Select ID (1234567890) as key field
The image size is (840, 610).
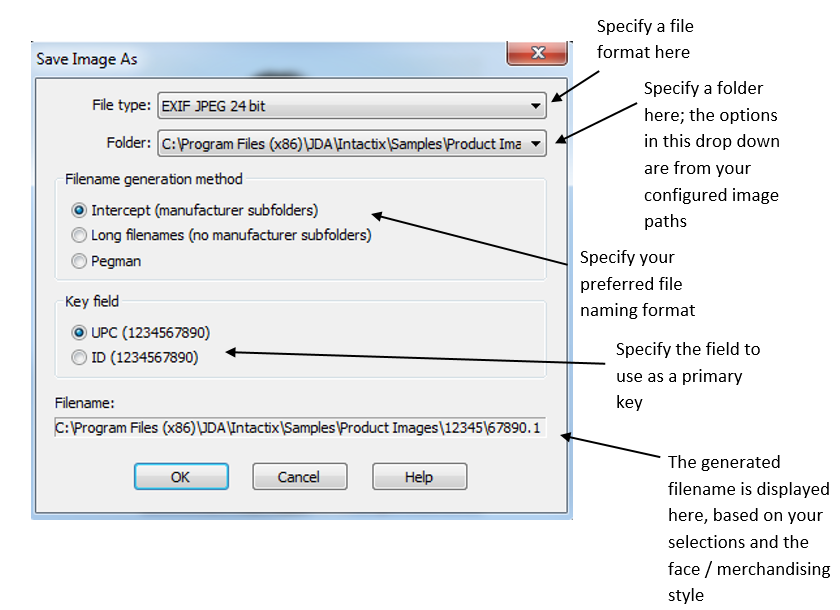pos(79,357)
